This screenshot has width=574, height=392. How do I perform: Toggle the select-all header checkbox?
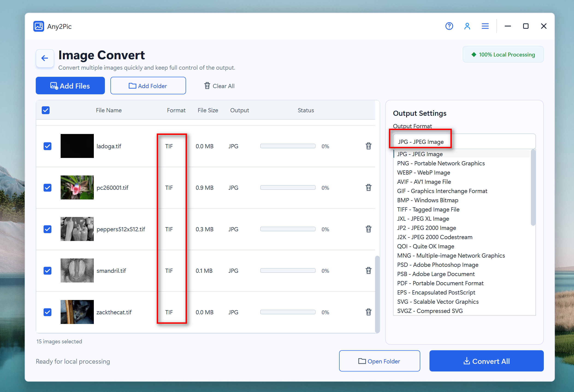point(46,110)
